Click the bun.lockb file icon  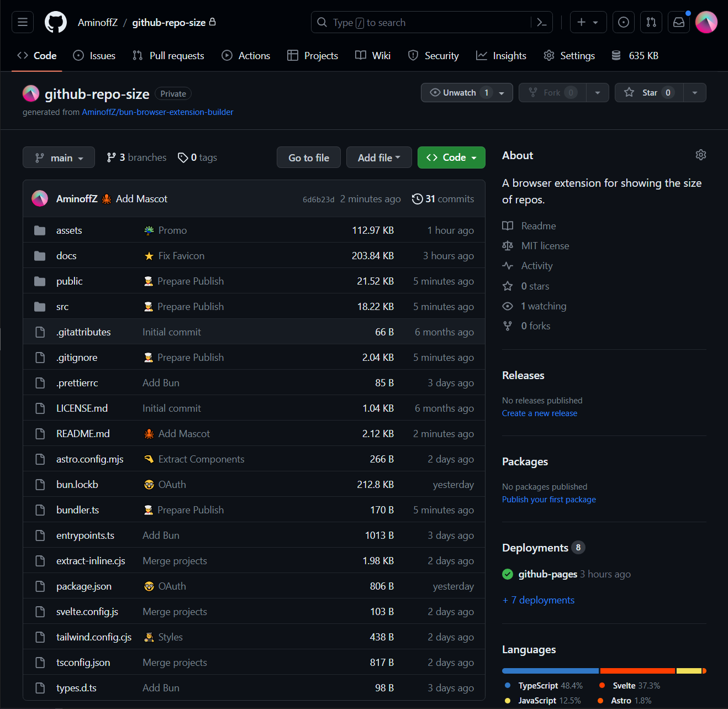pos(40,484)
